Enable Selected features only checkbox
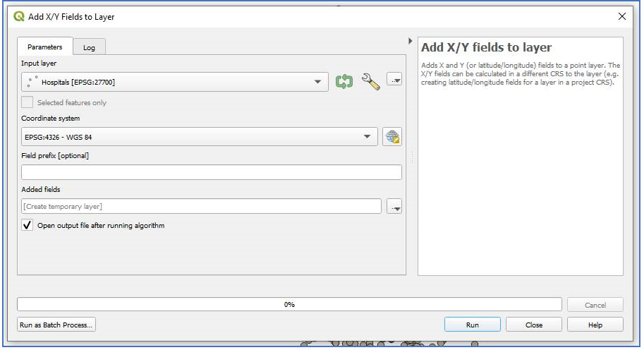This screenshot has height=350, width=644. [x=27, y=102]
